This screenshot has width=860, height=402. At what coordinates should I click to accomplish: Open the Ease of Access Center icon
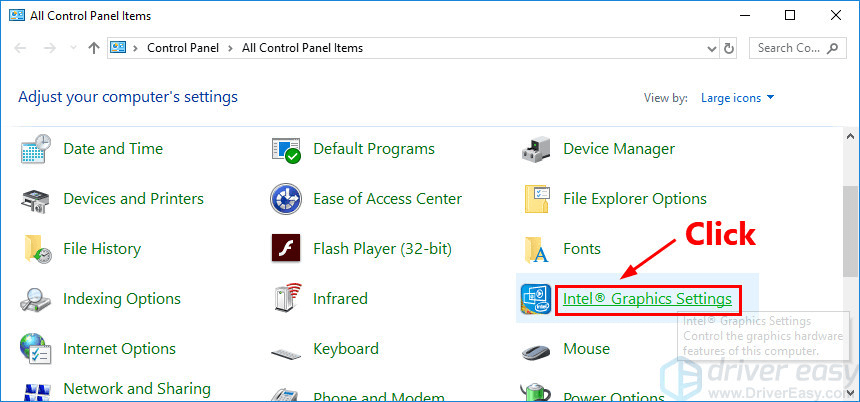(x=286, y=199)
